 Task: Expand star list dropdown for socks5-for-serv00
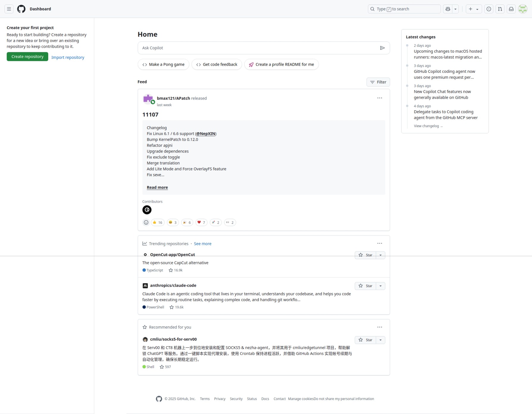(x=381, y=340)
